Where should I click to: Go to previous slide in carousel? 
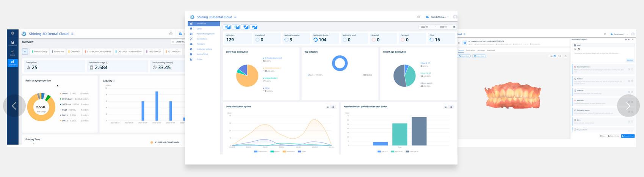(14, 106)
